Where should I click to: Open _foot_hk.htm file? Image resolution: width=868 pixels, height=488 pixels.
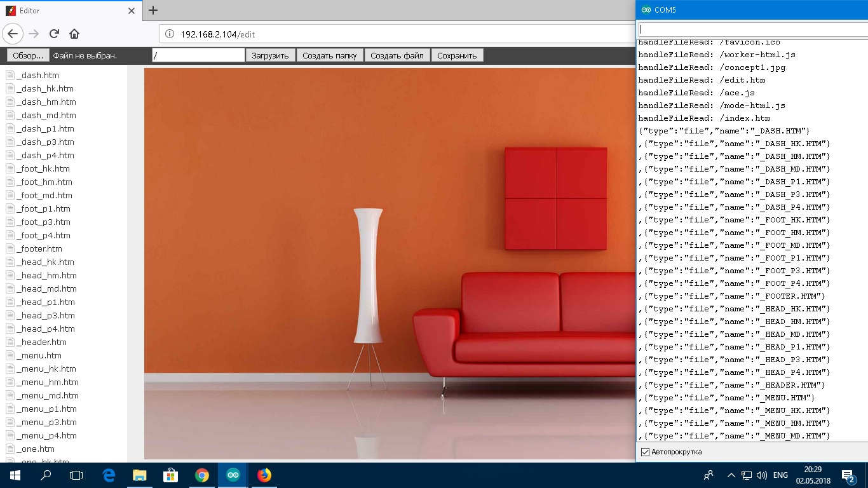(43, 168)
